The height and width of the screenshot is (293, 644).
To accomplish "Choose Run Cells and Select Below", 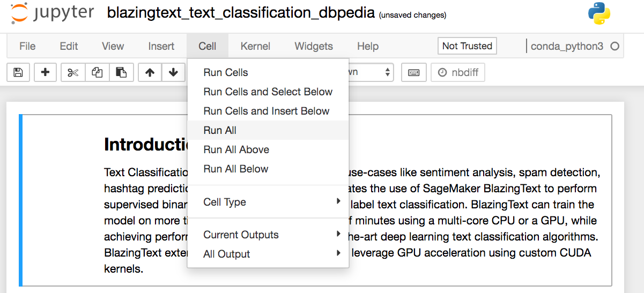I will pos(268,92).
